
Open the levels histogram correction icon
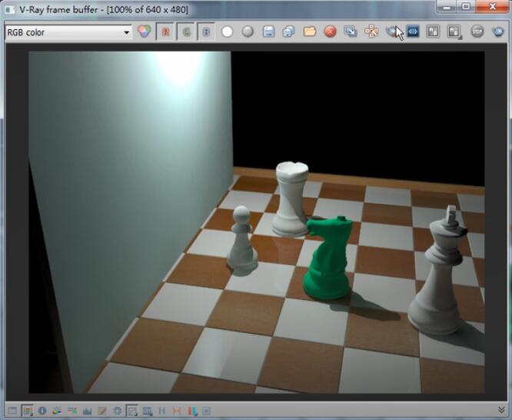87,411
